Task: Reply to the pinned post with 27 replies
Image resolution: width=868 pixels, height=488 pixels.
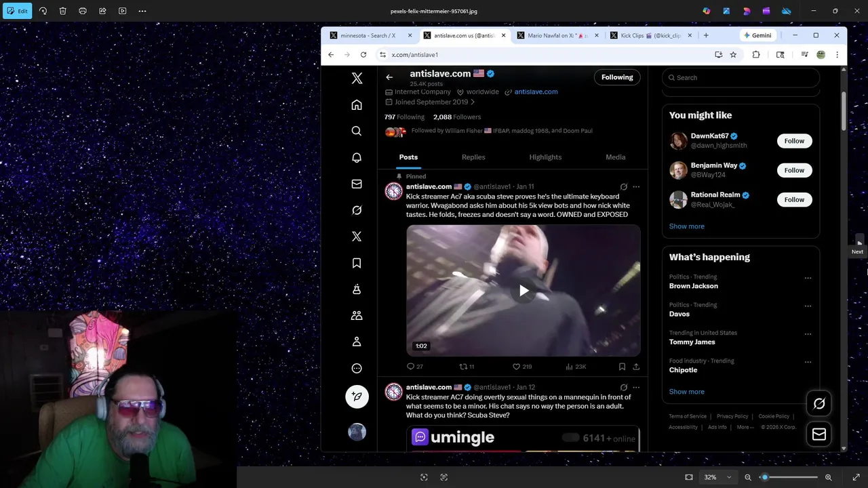Action: coord(414,367)
